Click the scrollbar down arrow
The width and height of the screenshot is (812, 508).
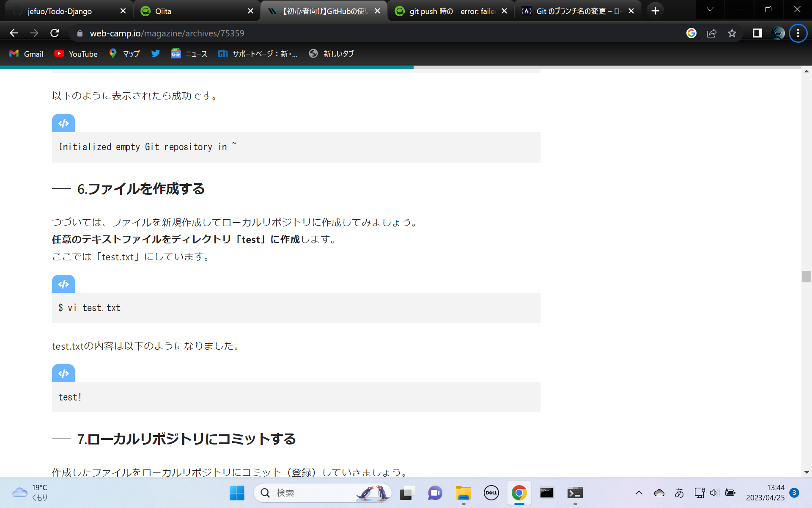tap(807, 472)
